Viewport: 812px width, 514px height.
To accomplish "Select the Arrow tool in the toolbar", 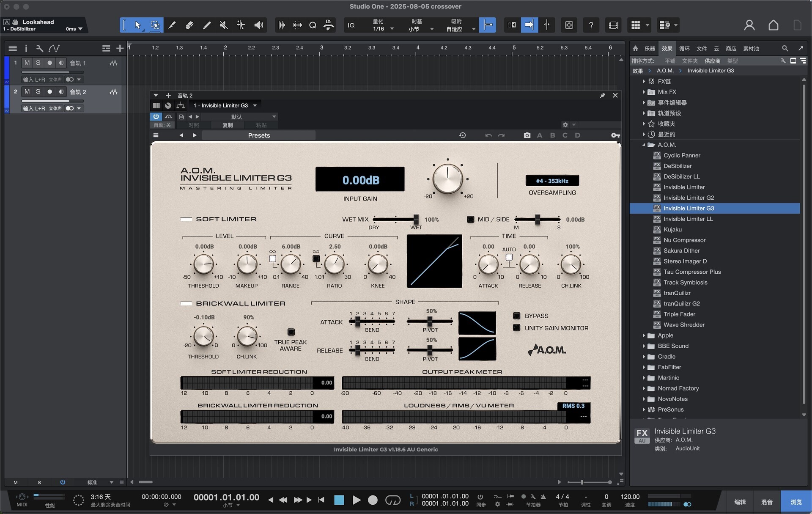I will [138, 25].
